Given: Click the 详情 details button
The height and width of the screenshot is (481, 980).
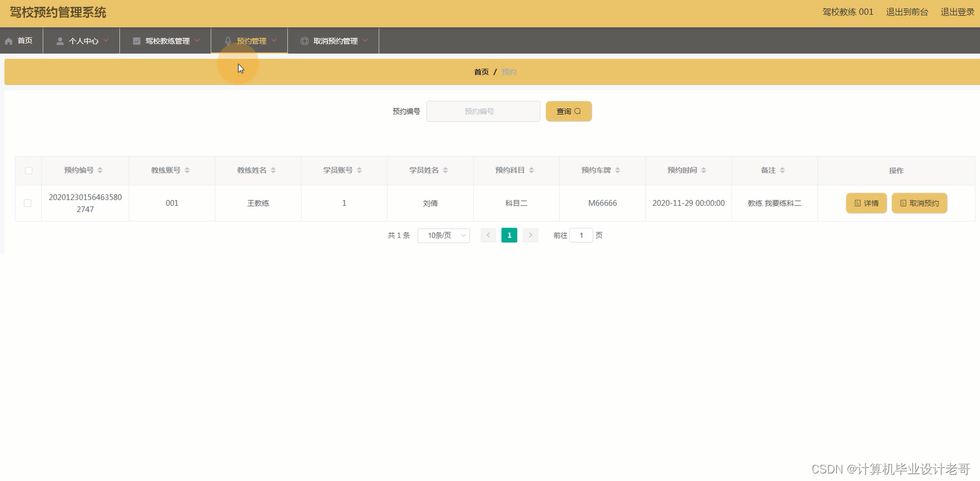Looking at the screenshot, I should (866, 203).
